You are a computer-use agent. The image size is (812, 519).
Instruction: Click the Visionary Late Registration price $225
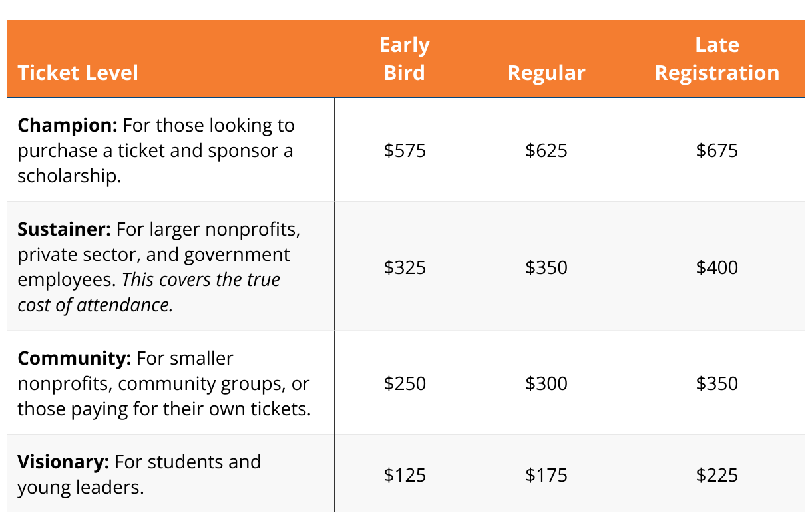(x=717, y=475)
